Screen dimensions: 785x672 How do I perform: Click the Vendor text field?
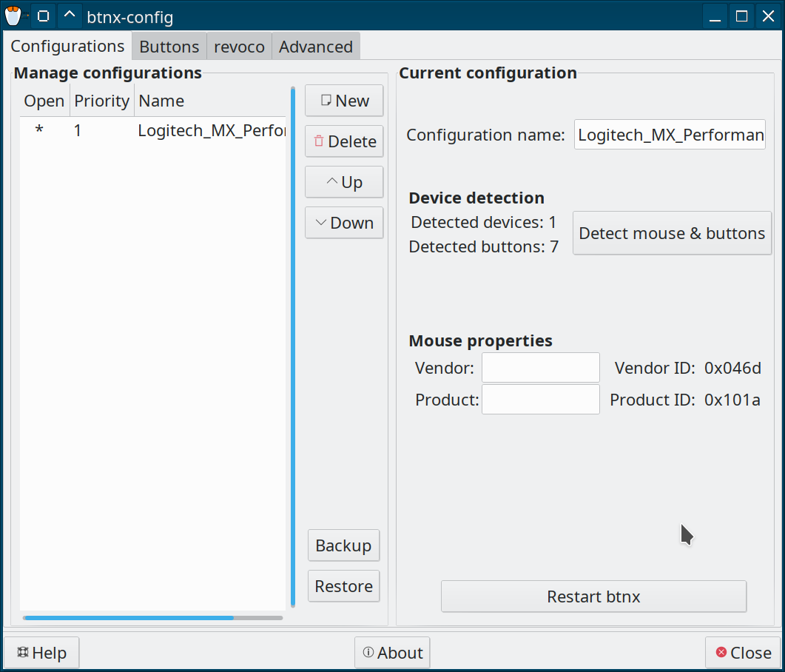pos(541,368)
